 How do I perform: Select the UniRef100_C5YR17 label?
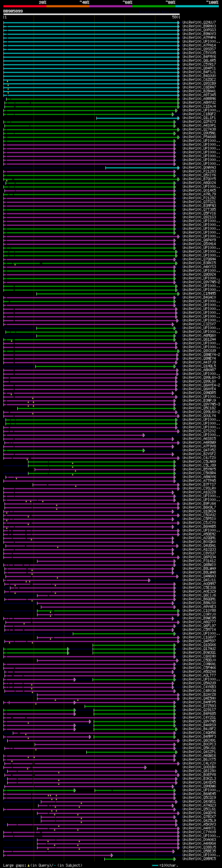[199, 65]
